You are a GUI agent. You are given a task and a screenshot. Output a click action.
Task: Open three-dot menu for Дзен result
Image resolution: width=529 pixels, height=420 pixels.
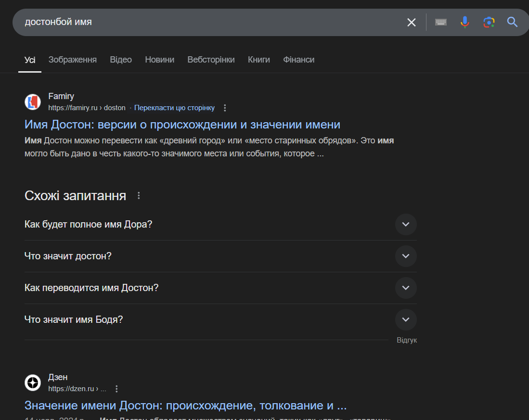pos(116,389)
